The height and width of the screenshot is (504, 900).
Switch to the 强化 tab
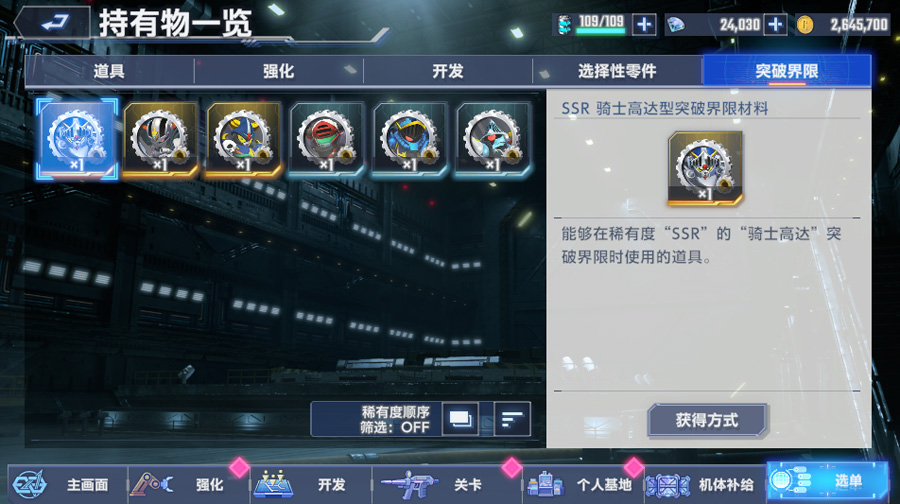tap(279, 71)
